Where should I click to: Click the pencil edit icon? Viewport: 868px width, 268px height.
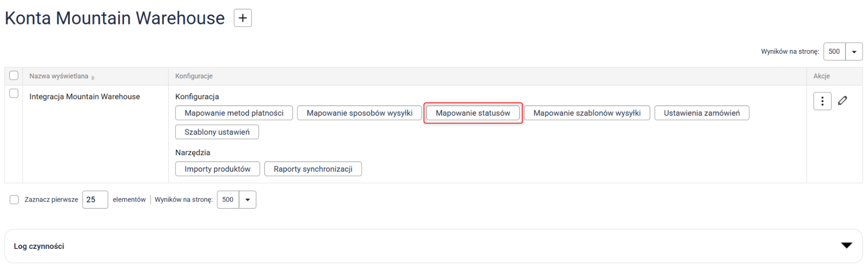[x=842, y=101]
